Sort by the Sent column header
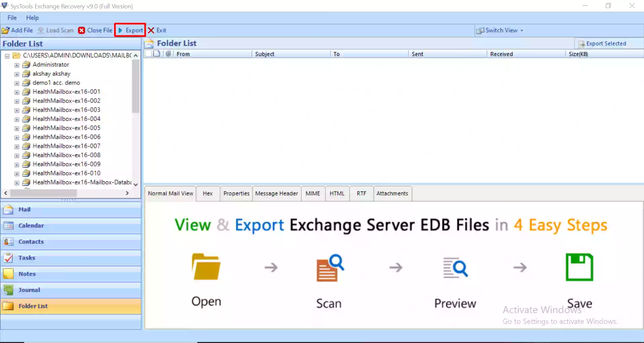 (x=448, y=54)
